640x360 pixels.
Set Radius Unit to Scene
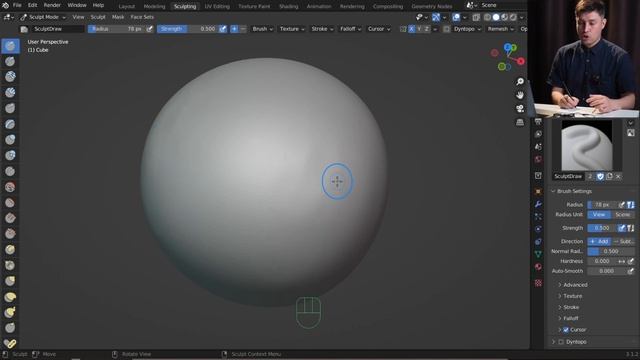(622, 214)
